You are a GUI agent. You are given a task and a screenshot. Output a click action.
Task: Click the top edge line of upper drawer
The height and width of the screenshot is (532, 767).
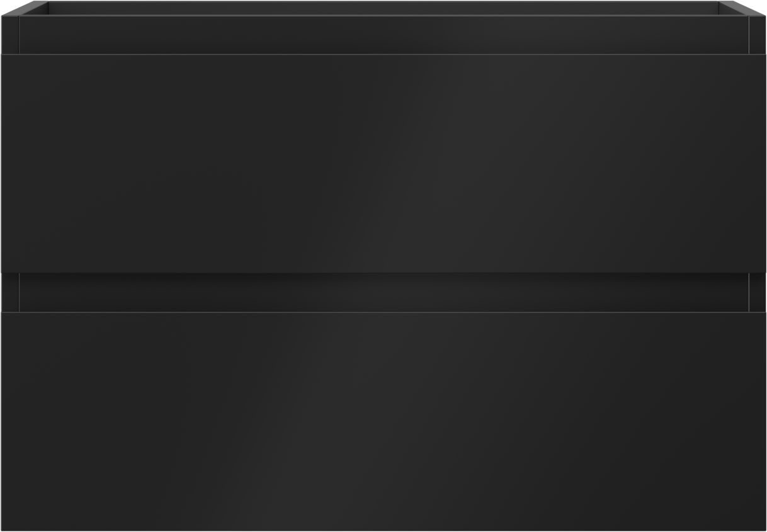click(x=383, y=54)
